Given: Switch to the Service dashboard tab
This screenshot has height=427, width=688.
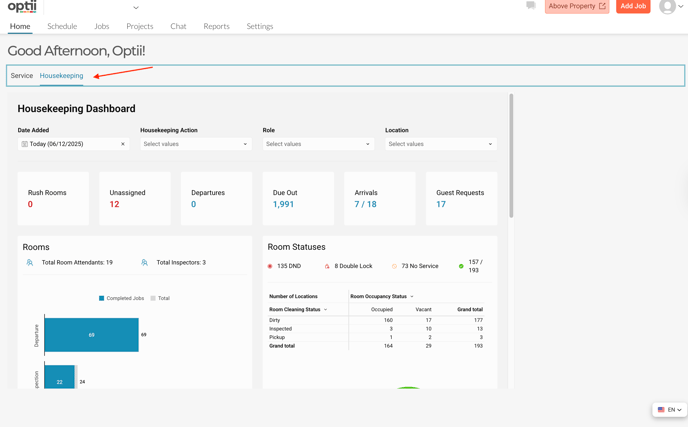Looking at the screenshot, I should [x=22, y=75].
